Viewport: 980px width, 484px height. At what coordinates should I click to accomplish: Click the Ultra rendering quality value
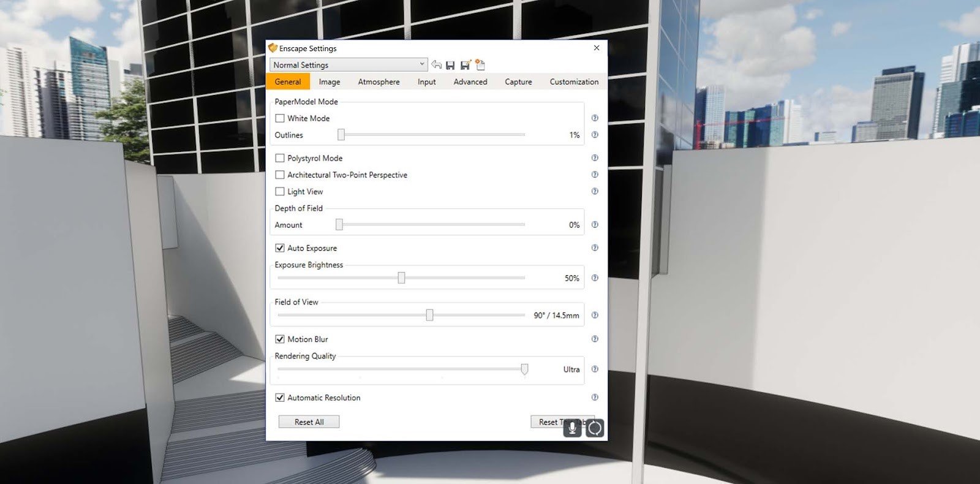tap(571, 369)
